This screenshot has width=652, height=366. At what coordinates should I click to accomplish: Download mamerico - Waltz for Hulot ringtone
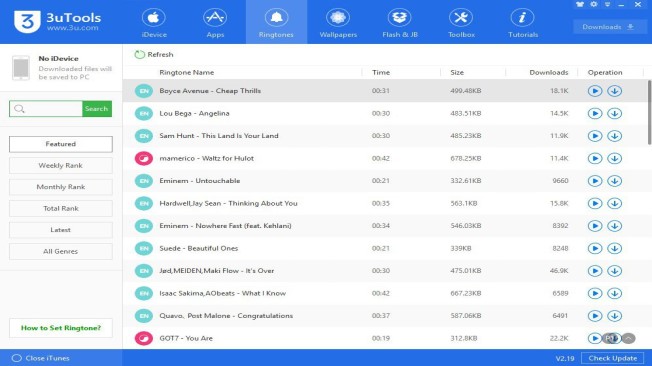(x=615, y=158)
